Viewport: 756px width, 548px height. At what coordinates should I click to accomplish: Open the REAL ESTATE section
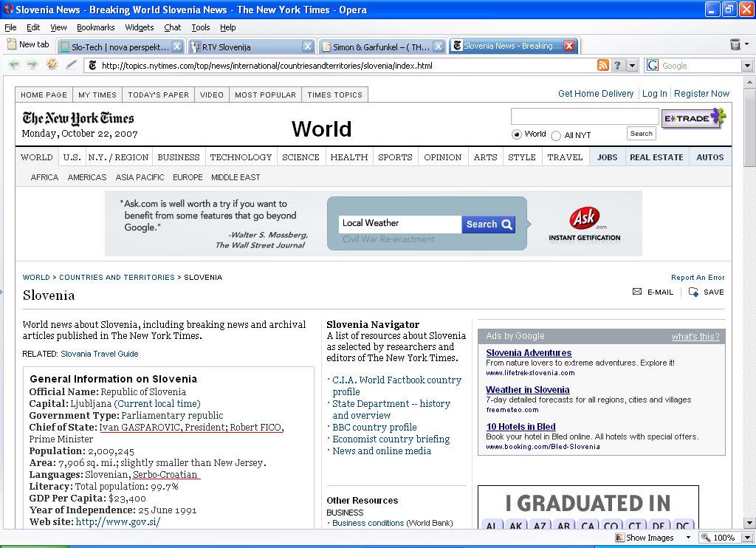point(656,157)
